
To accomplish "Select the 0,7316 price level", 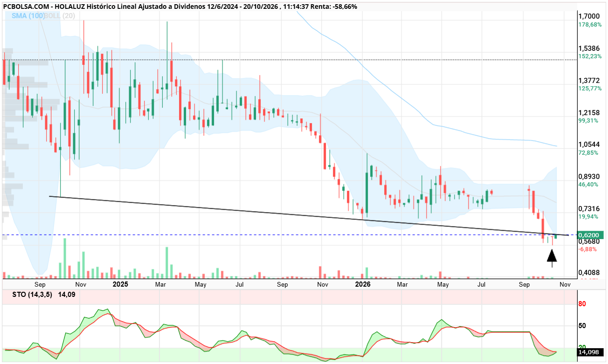I will point(589,209).
